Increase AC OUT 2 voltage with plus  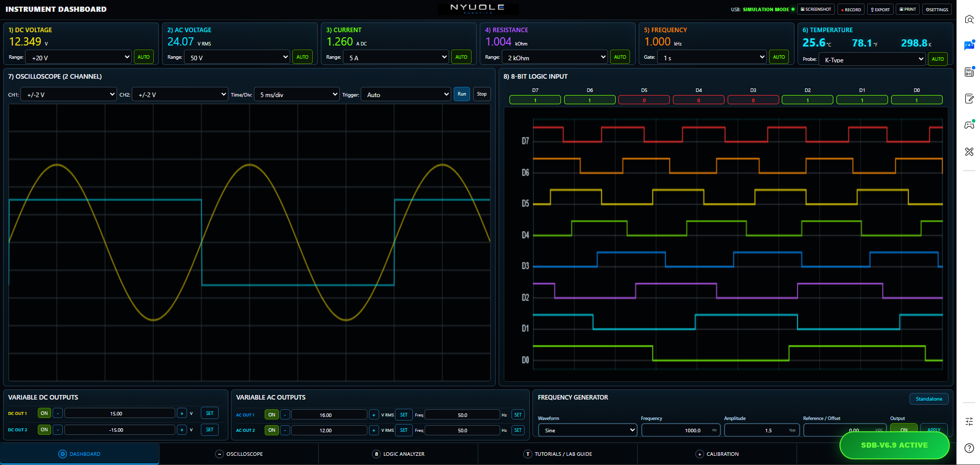(x=374, y=430)
